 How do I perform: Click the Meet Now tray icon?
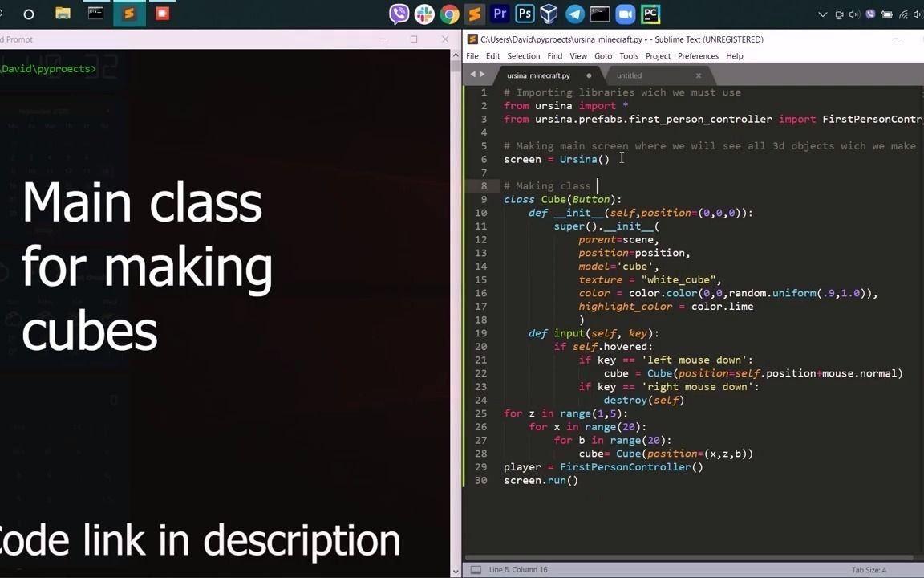pyautogui.click(x=839, y=14)
